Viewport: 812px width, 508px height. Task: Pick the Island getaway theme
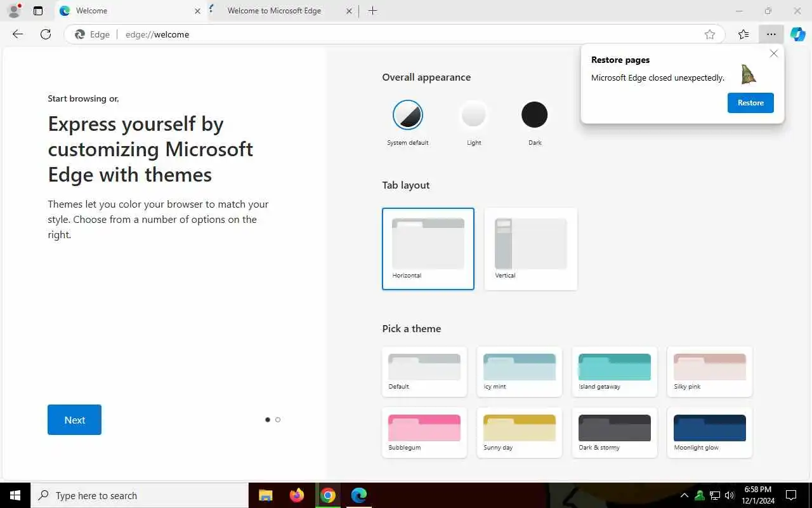(x=615, y=371)
